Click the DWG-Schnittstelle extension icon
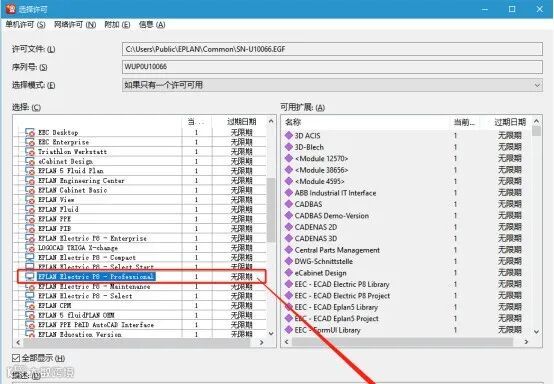Screen dimensions: 554x384 pyautogui.click(x=289, y=261)
